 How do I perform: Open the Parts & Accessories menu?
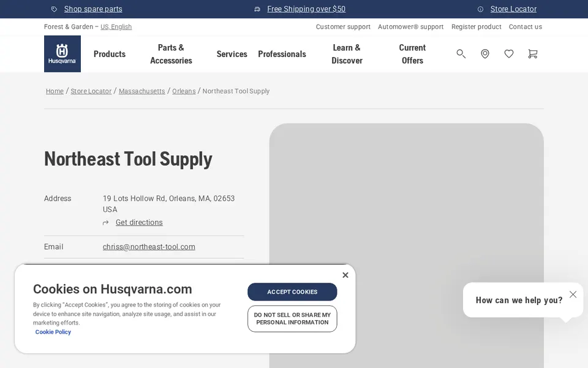(x=171, y=54)
